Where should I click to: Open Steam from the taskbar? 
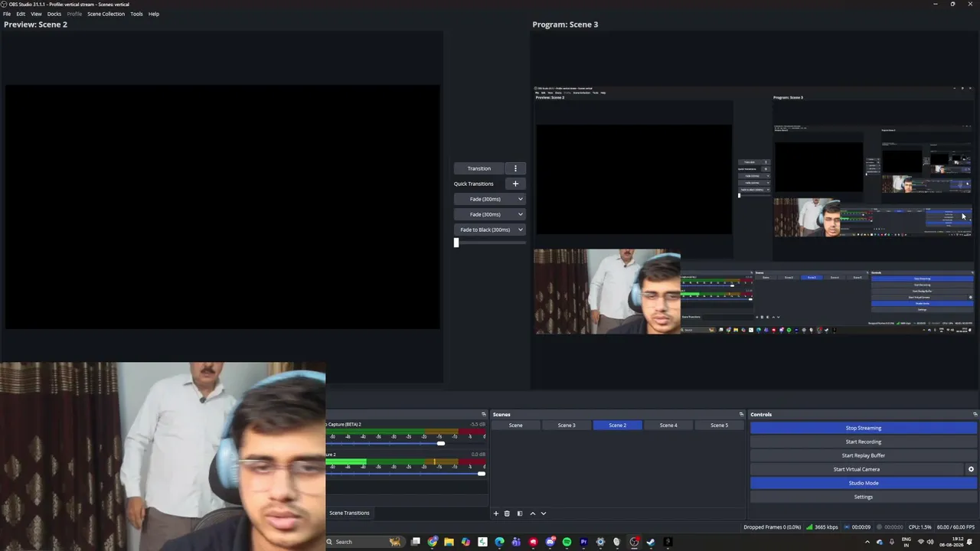[651, 542]
